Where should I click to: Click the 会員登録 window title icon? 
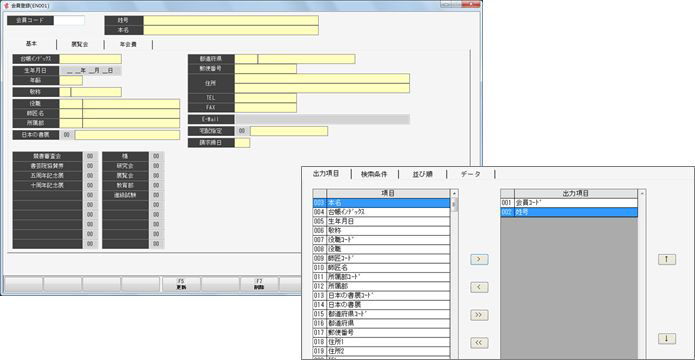pyautogui.click(x=6, y=6)
